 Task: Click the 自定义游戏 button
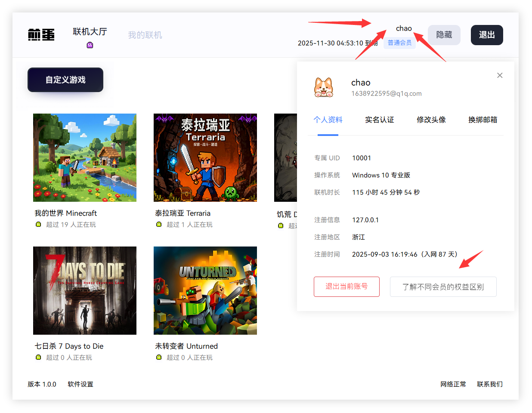pos(65,80)
